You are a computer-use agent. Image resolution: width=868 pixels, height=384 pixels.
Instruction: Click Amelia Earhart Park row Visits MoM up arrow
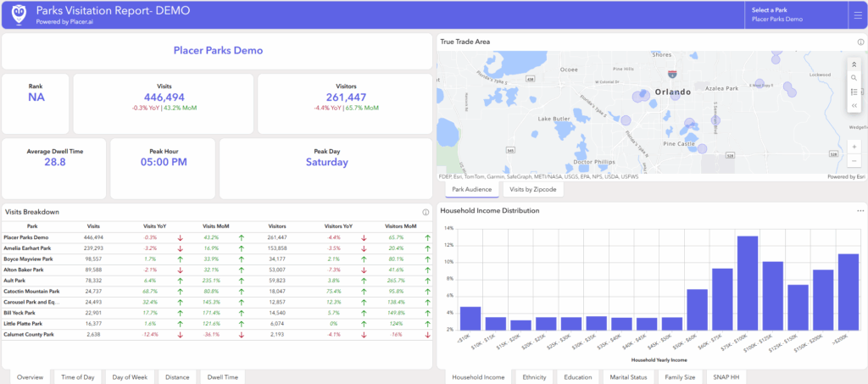pos(241,248)
